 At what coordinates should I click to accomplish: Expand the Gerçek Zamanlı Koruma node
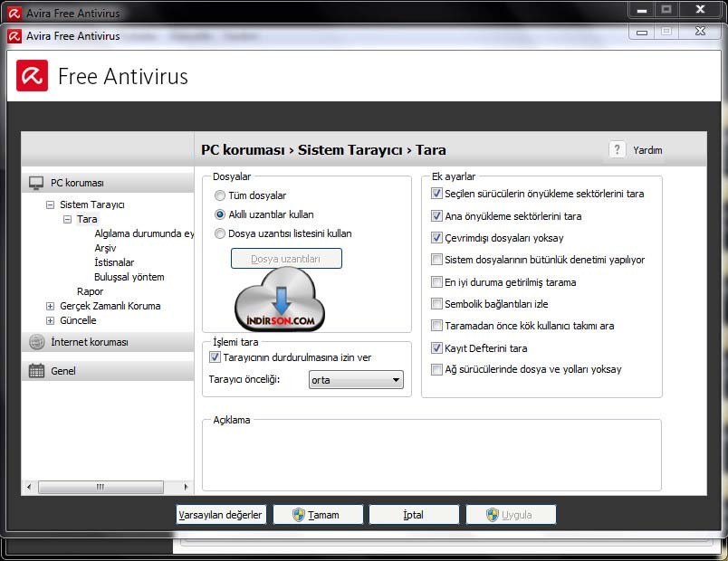[x=50, y=306]
